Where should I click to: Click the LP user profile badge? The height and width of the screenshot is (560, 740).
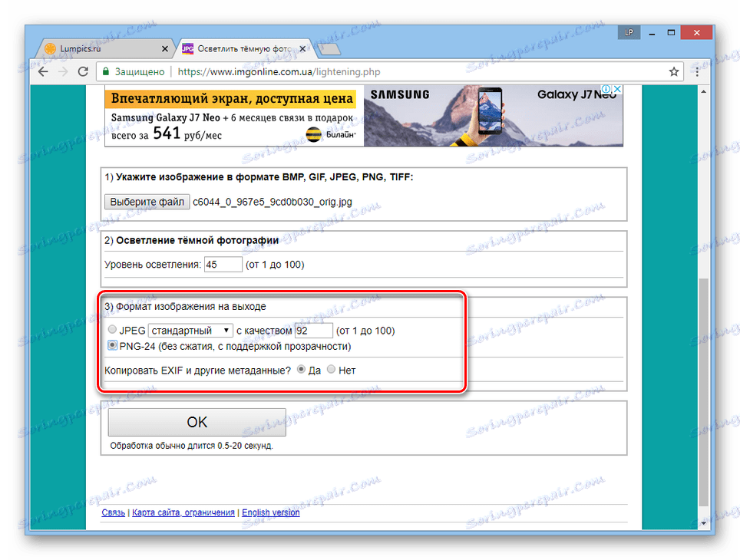tap(629, 32)
